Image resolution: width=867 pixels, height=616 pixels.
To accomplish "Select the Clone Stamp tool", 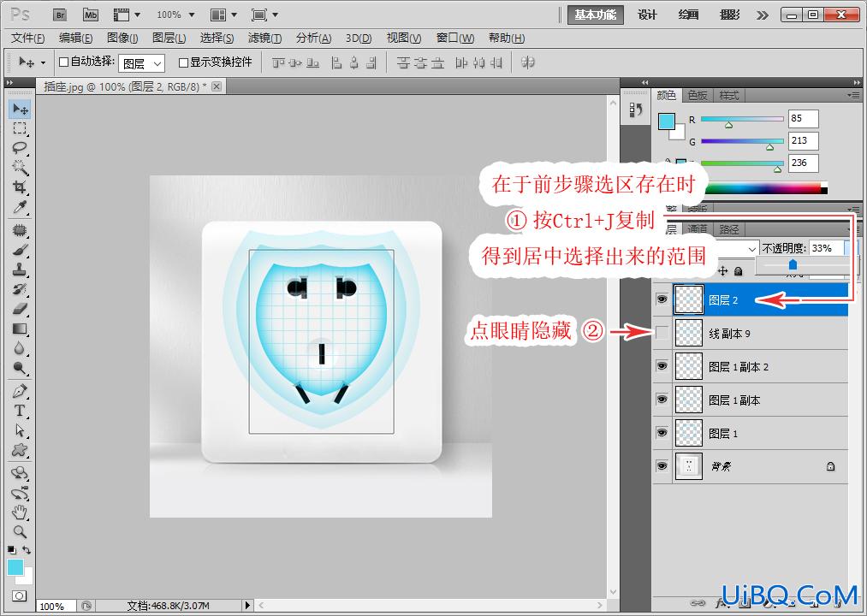I will coord(20,269).
